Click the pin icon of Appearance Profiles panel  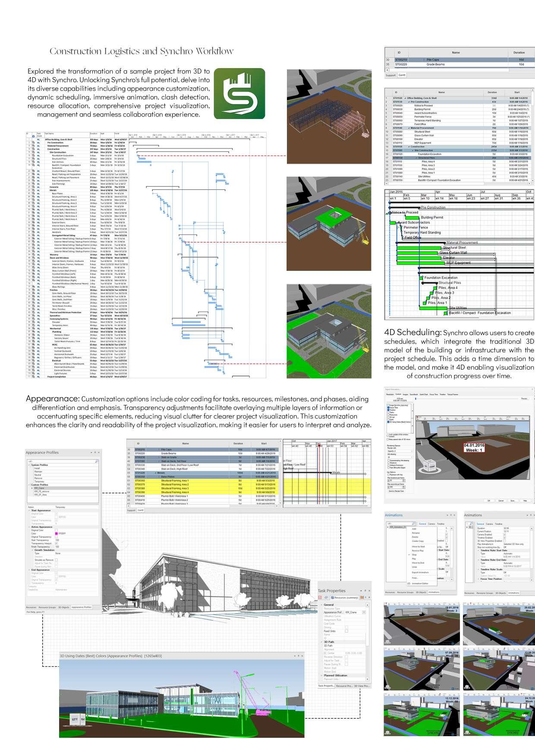(95, 452)
